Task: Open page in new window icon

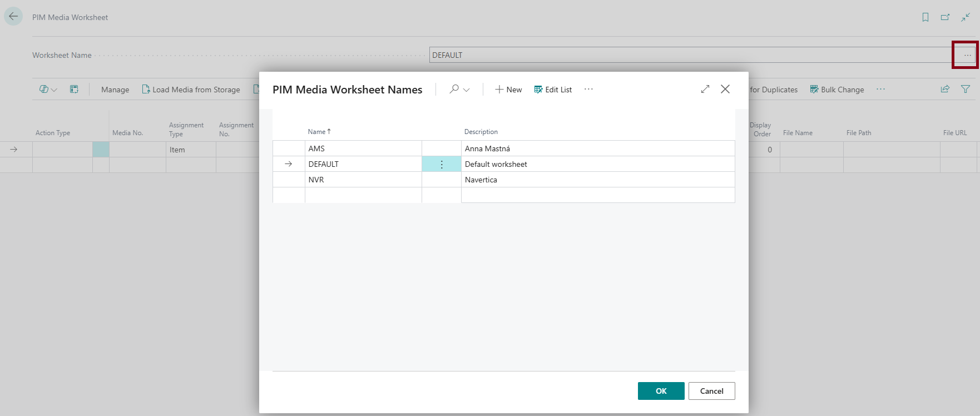Action: pyautogui.click(x=945, y=17)
